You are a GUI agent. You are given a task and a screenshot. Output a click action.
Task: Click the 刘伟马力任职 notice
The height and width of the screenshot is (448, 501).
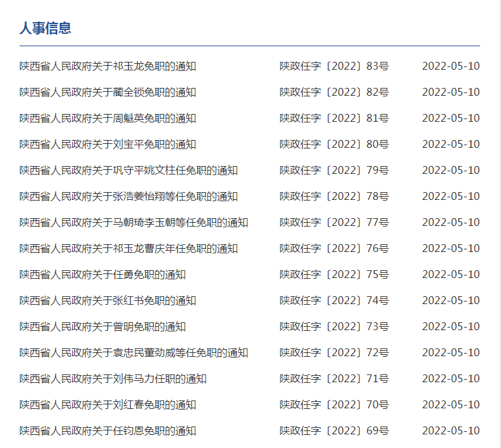point(113,379)
